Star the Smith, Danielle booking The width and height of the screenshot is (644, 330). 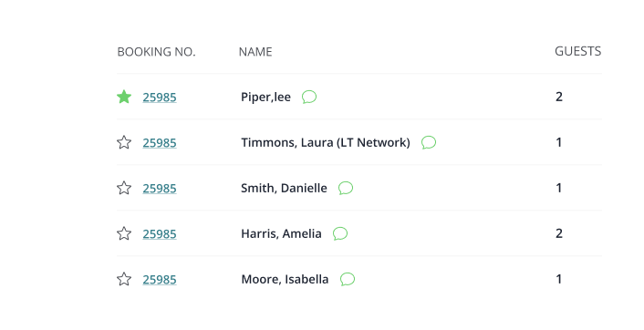[124, 188]
